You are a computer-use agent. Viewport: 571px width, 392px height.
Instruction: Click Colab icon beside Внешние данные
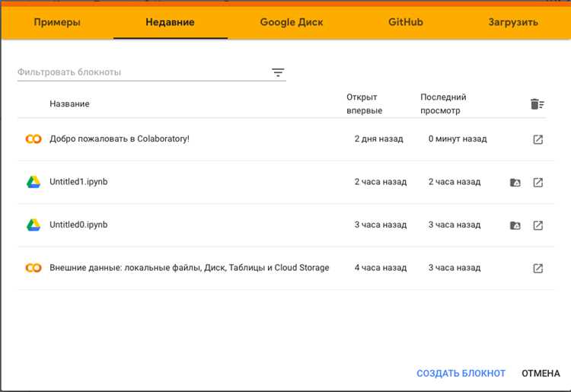tap(33, 268)
